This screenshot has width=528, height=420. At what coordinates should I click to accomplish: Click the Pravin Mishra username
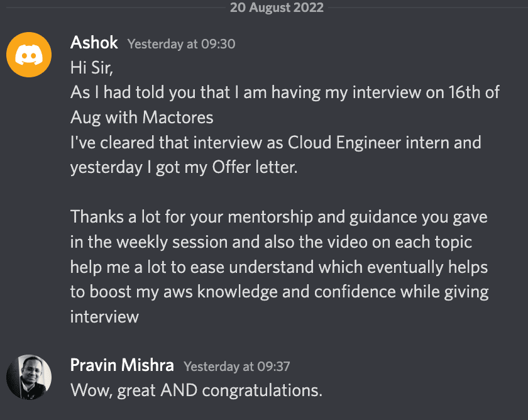123,365
